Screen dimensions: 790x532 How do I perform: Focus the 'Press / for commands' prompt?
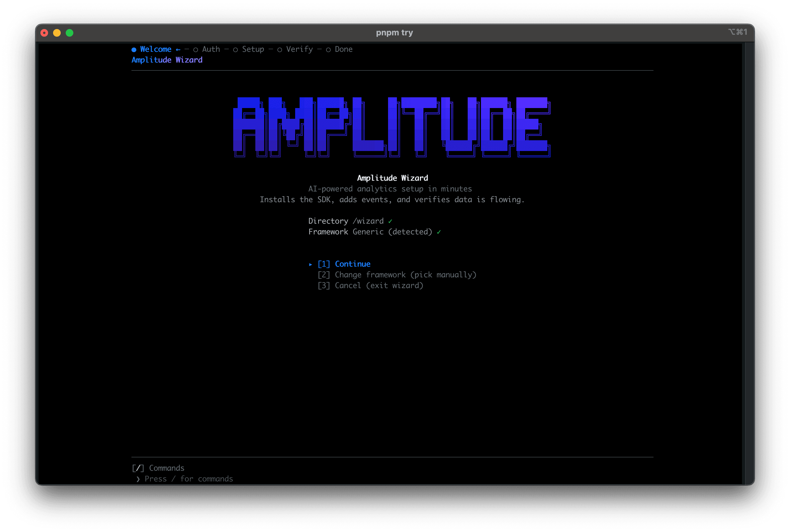pos(189,479)
